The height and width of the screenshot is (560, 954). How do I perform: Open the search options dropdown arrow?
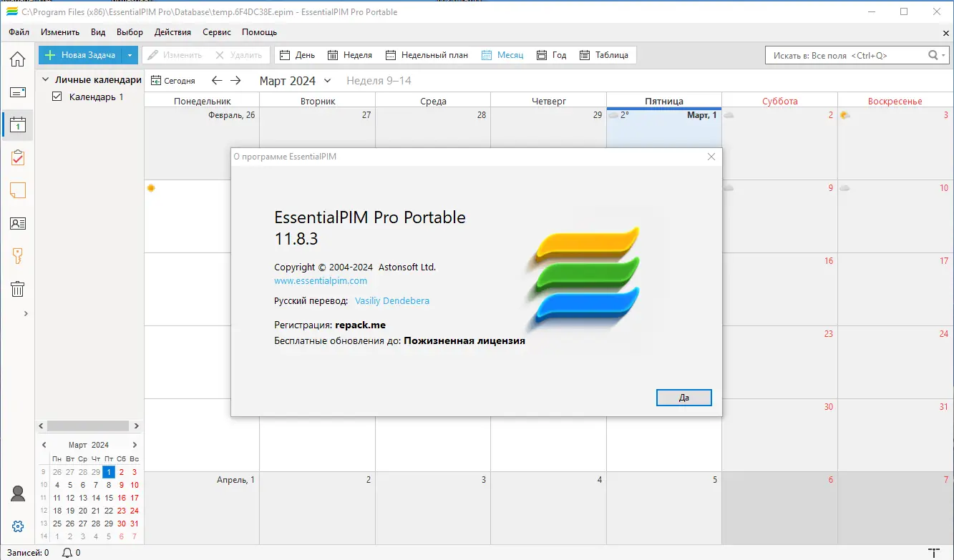click(x=943, y=56)
